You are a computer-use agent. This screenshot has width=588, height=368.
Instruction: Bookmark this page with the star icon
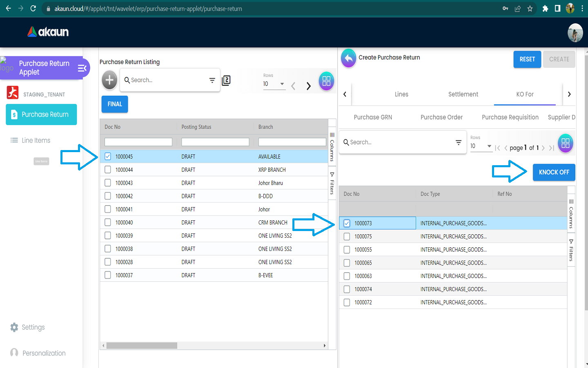point(530,9)
